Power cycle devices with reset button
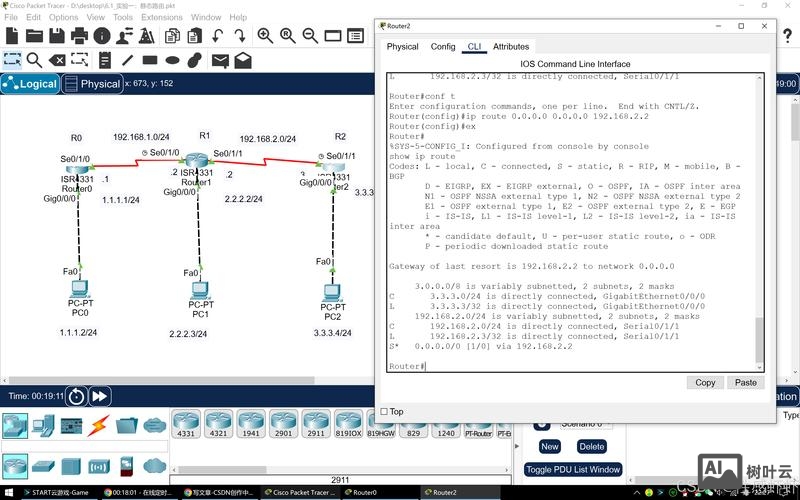The height and width of the screenshot is (500, 800). coord(77,396)
